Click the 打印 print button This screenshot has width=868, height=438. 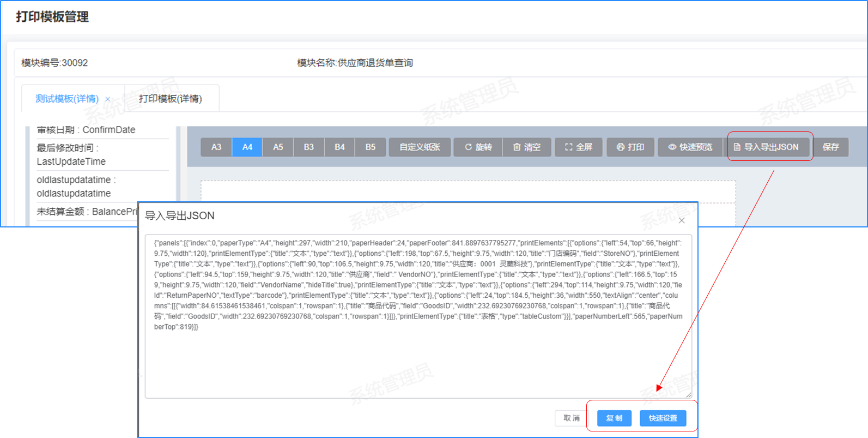point(630,147)
